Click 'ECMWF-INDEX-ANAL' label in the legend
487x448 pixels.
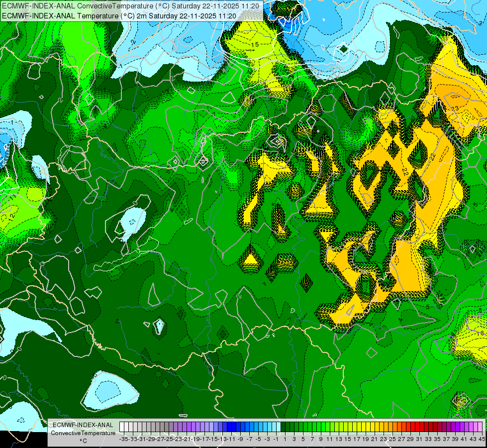[x=83, y=425]
